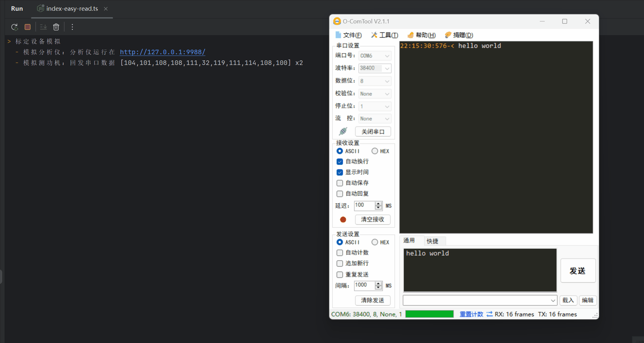Select the index-easy-read.ts run tab
The image size is (644, 343).
click(72, 9)
